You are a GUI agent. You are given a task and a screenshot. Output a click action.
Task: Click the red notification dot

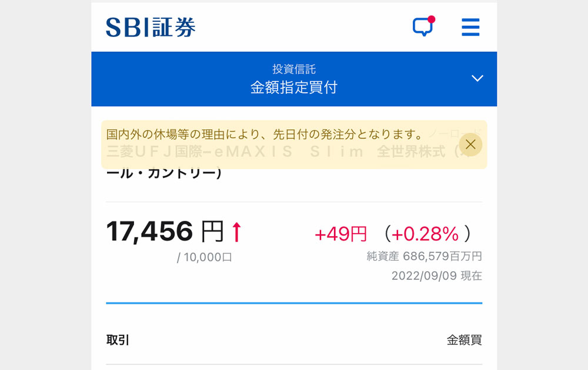(x=431, y=19)
